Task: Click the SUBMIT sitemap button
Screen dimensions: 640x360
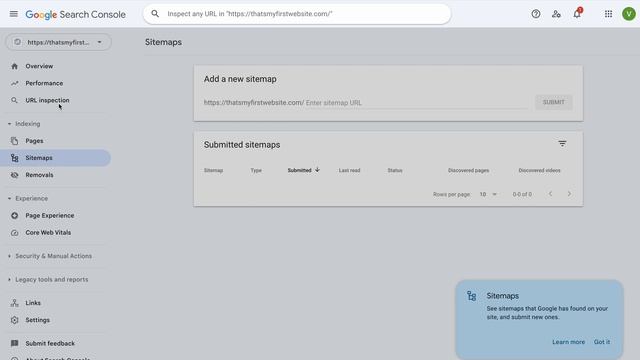Action: click(553, 102)
